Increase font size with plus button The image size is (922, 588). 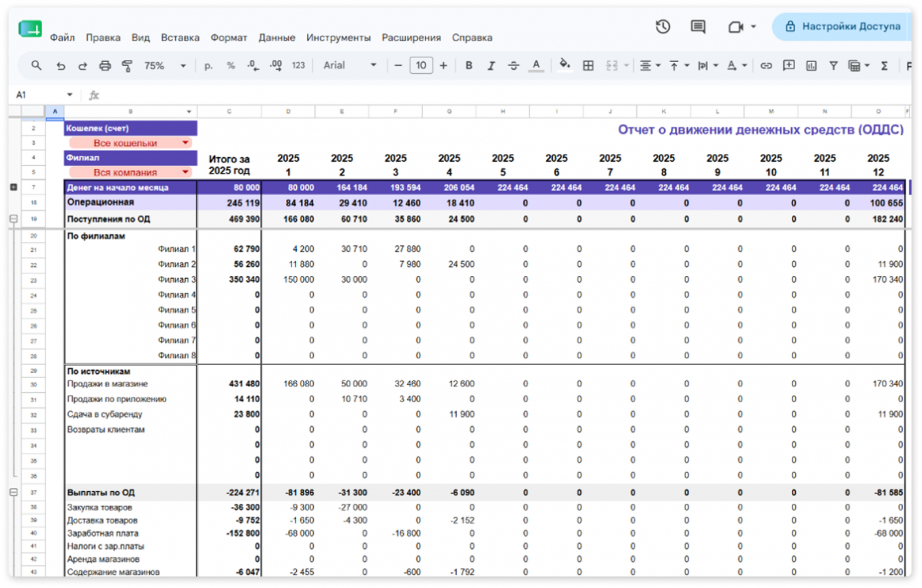(443, 66)
